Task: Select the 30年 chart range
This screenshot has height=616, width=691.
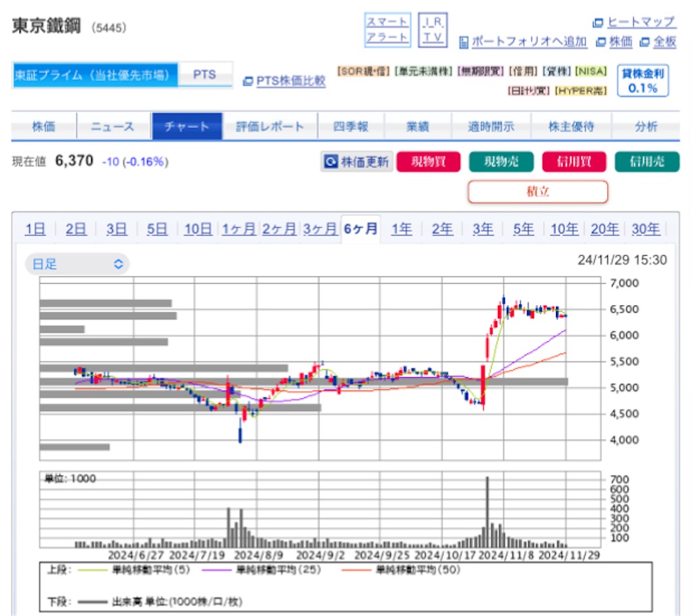Action: tap(646, 229)
